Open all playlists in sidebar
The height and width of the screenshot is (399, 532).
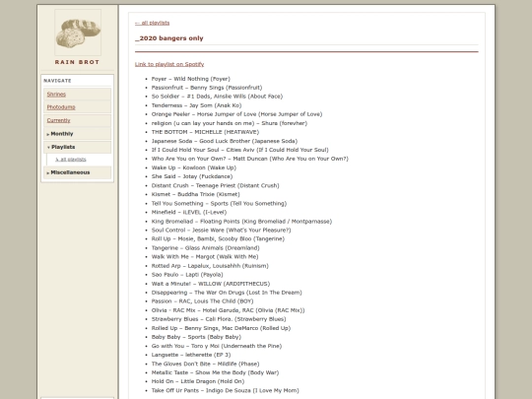(71, 160)
